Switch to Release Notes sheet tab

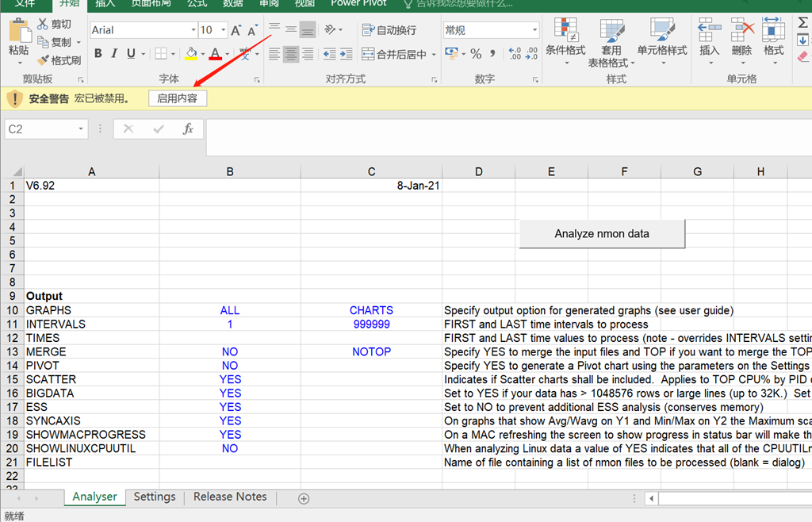point(230,497)
